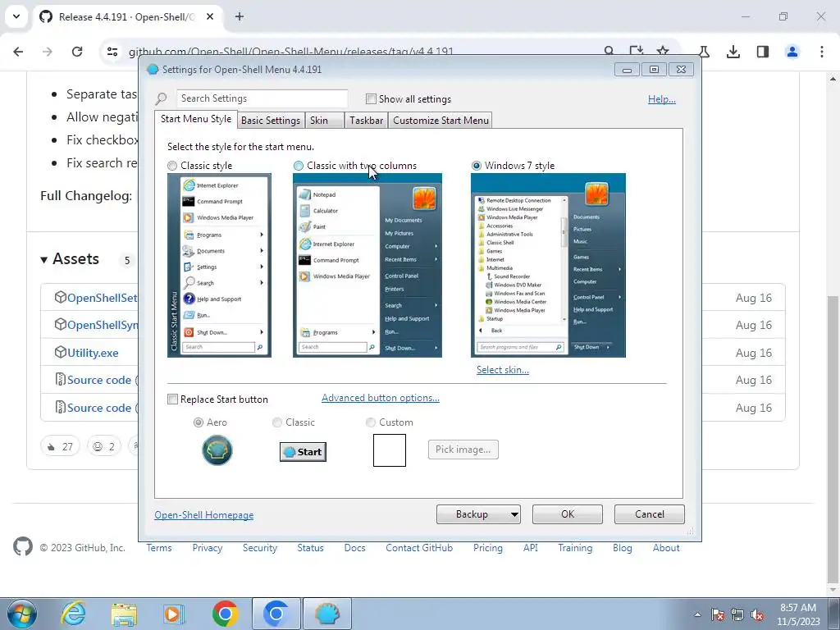Select the Classic style radio button
This screenshot has width=840, height=630.
(x=172, y=166)
